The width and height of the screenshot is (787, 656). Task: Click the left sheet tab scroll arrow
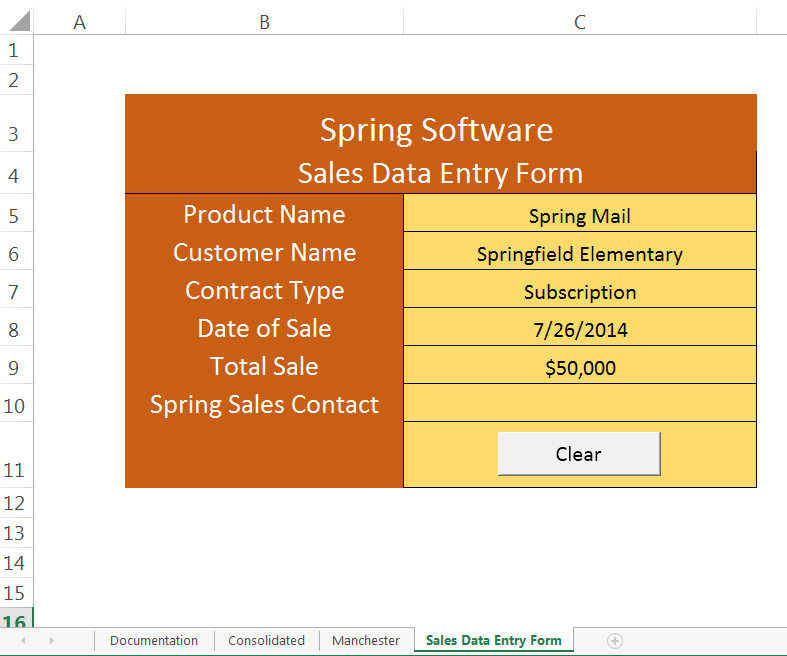pyautogui.click(x=23, y=641)
